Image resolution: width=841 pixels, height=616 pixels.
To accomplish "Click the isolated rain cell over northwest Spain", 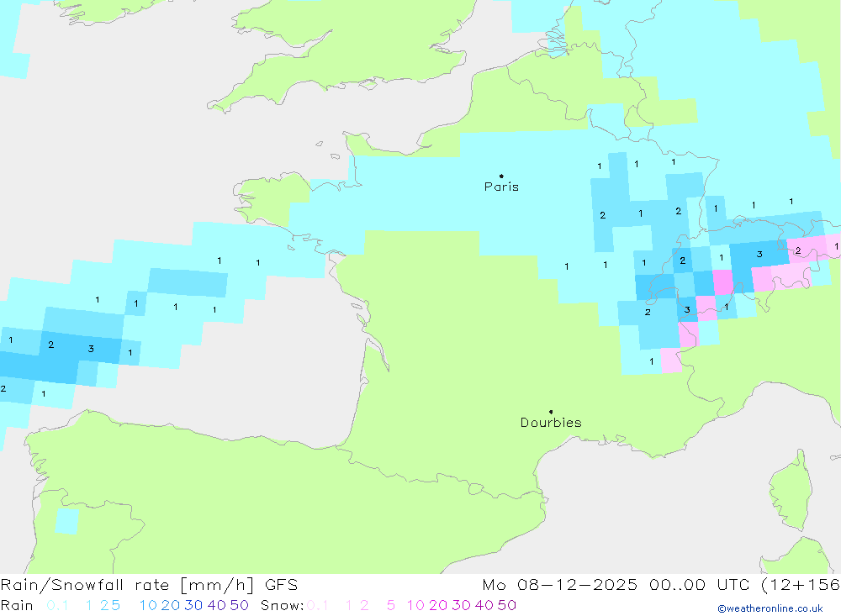I will [x=67, y=520].
